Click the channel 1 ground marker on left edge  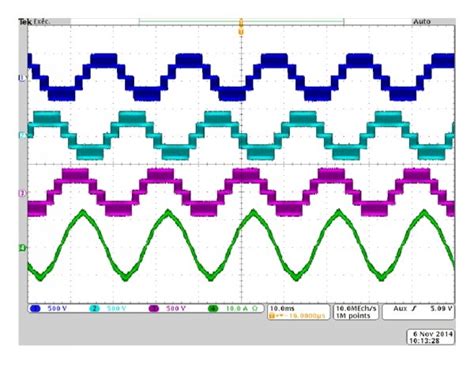(23, 78)
